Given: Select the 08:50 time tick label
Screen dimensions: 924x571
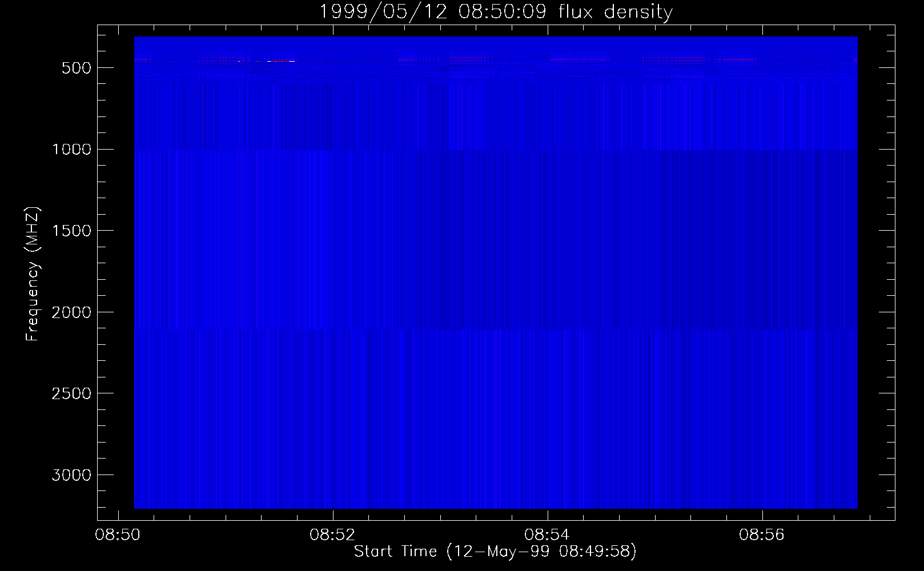Looking at the screenshot, I should [x=118, y=535].
